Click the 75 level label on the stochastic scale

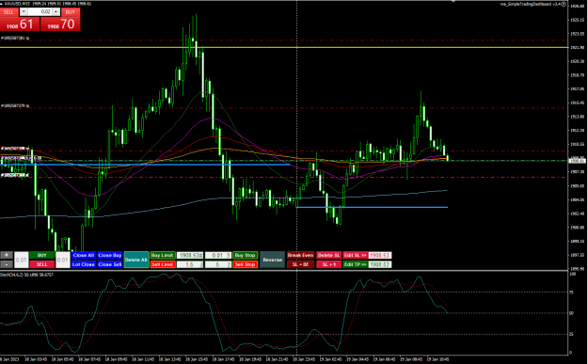[571, 293]
